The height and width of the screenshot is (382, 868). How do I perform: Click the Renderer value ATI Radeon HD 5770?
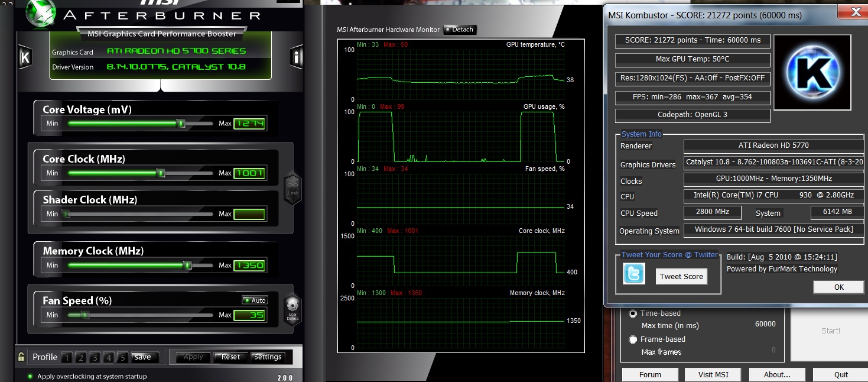[773, 145]
